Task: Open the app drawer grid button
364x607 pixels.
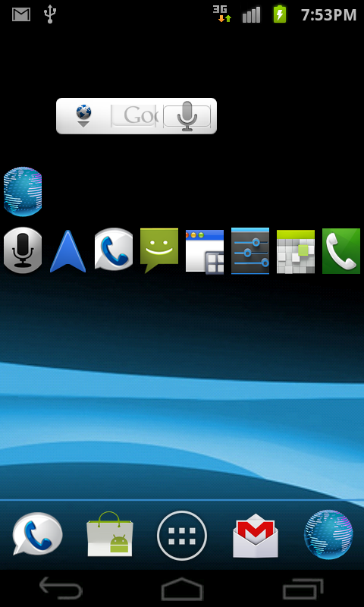Action: point(182,536)
